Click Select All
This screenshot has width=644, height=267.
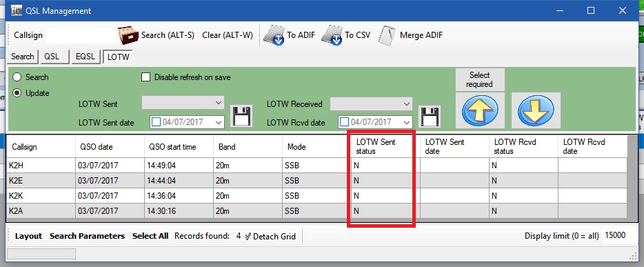pos(150,236)
